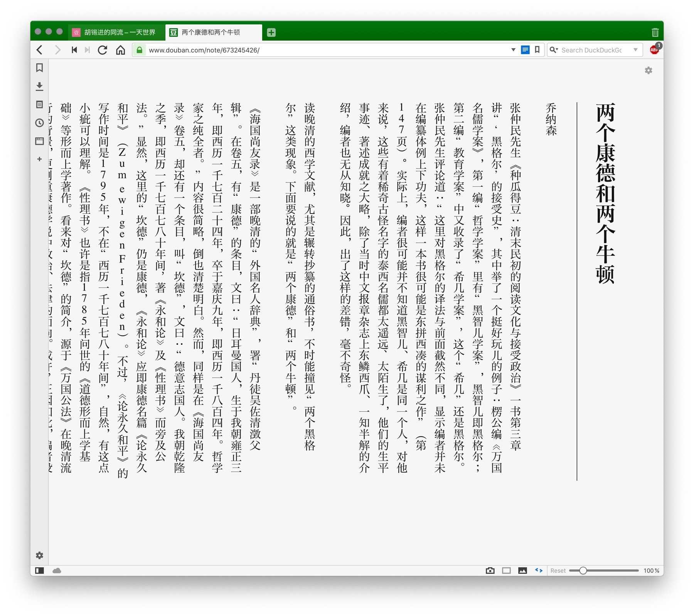
Task: Open page actions code icon
Action: 539,570
